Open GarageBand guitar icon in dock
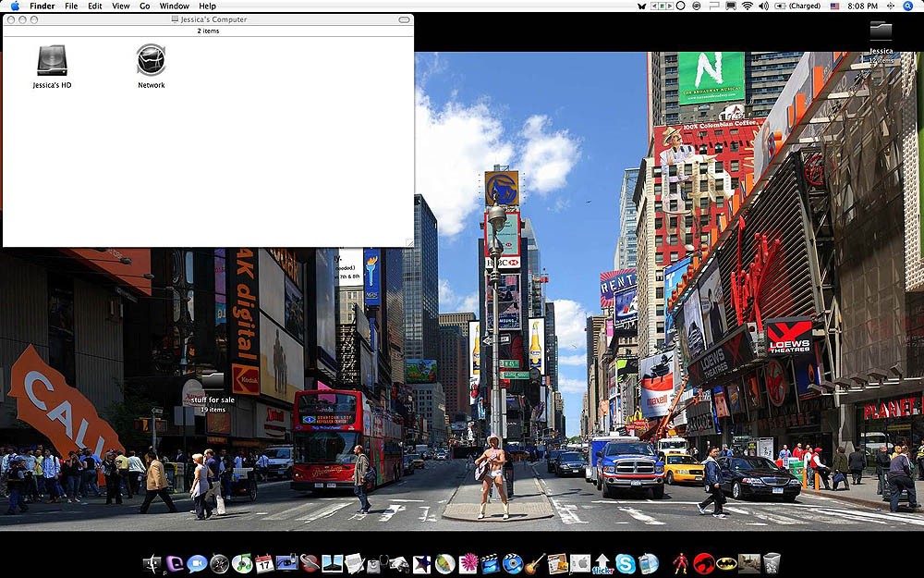This screenshot has height=578, width=924. pos(534,564)
